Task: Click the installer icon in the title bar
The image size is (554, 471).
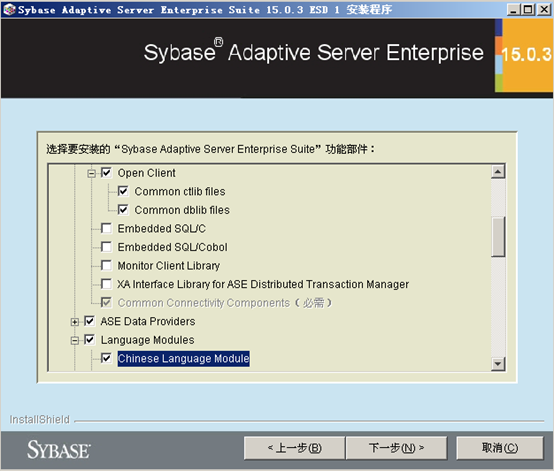Action: tap(9, 10)
